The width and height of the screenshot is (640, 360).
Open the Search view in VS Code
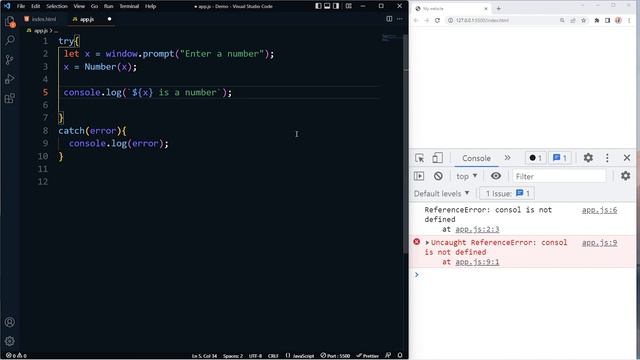10,40
